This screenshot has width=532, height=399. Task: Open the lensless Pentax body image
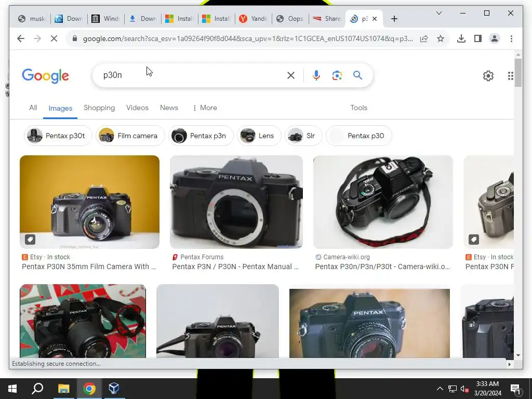(236, 202)
